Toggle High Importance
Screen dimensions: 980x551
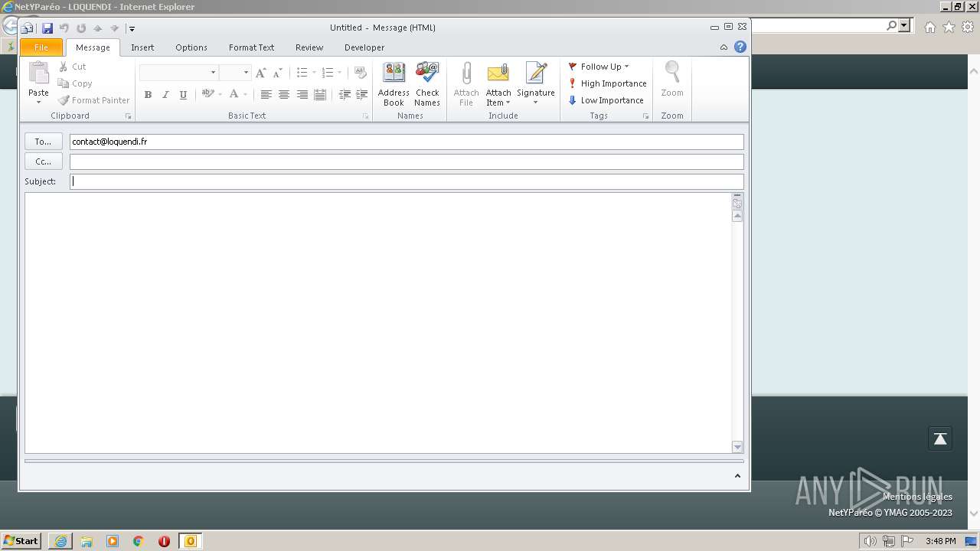(607, 83)
